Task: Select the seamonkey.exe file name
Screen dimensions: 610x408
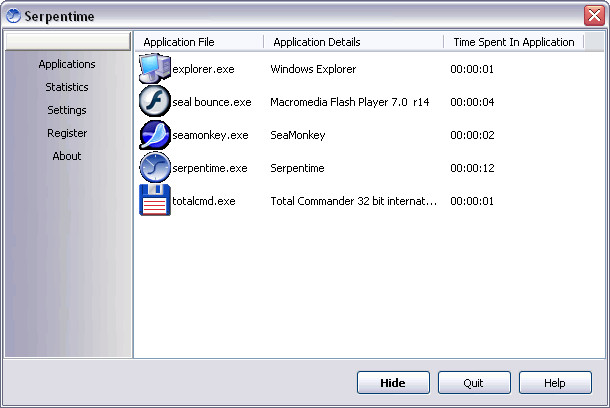Action: 210,135
